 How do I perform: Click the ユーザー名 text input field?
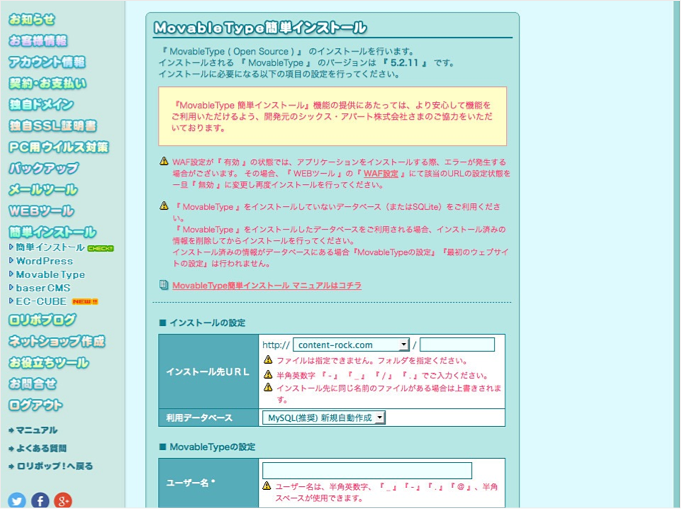(x=367, y=470)
